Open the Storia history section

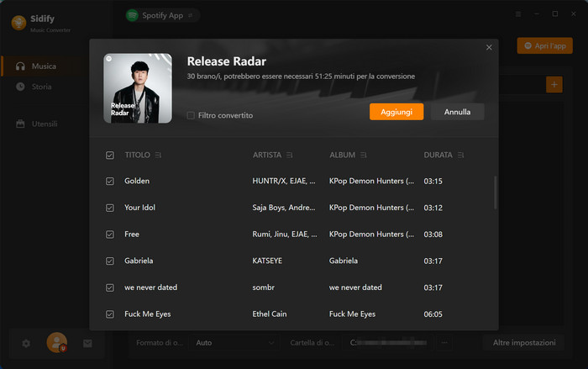coord(42,87)
